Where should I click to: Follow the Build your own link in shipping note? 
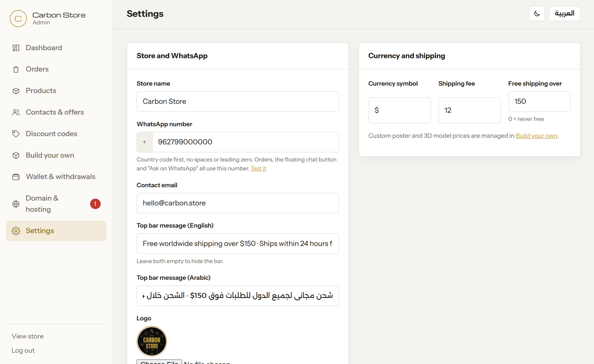(x=536, y=136)
